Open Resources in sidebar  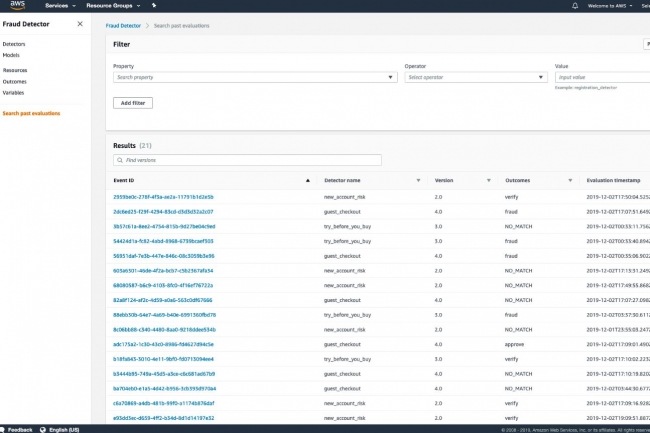point(15,70)
